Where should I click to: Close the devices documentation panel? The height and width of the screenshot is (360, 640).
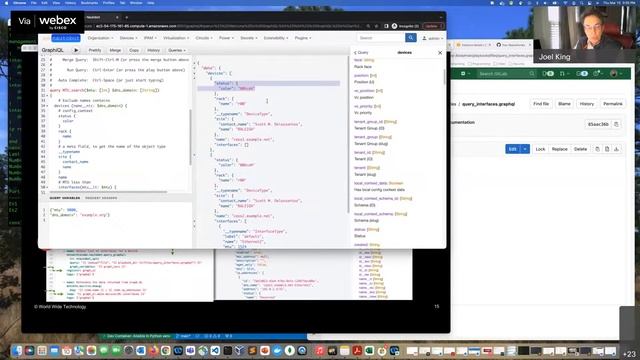tap(440, 53)
